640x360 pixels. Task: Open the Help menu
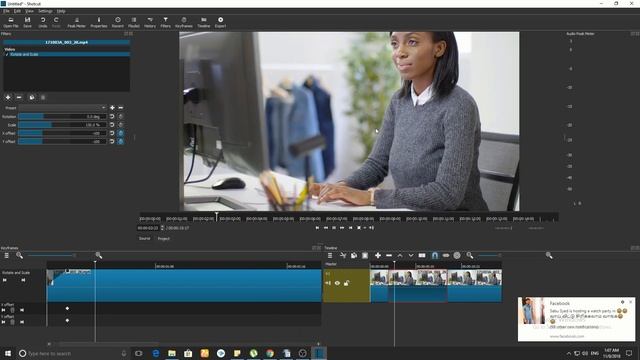61,11
